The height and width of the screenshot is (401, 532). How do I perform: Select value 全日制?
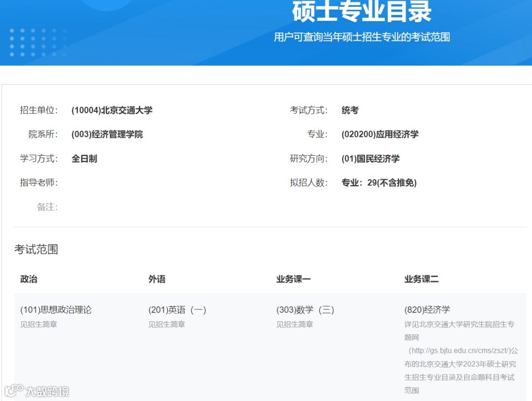tap(84, 159)
